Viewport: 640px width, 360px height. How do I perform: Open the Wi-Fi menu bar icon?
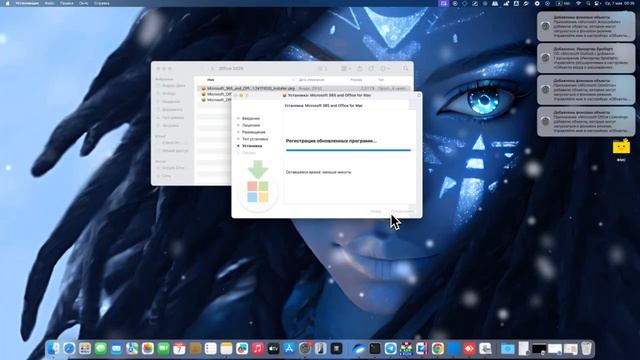pos(578,3)
